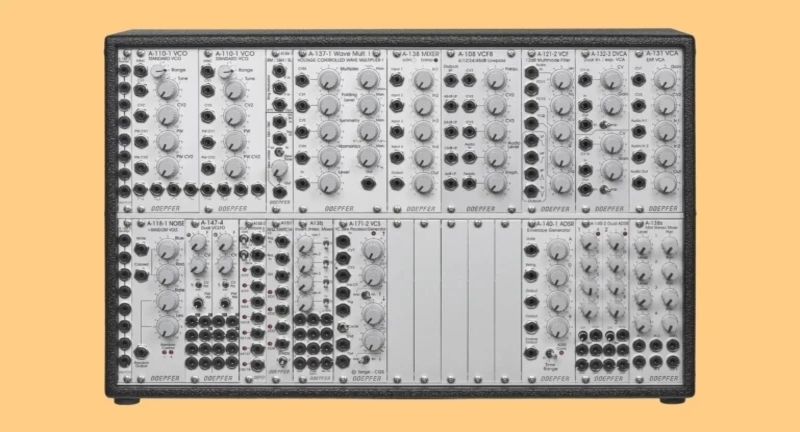Click the Release (R) knob on the A-140-1 ADSR
The width and height of the screenshot is (800, 432).
(558, 327)
